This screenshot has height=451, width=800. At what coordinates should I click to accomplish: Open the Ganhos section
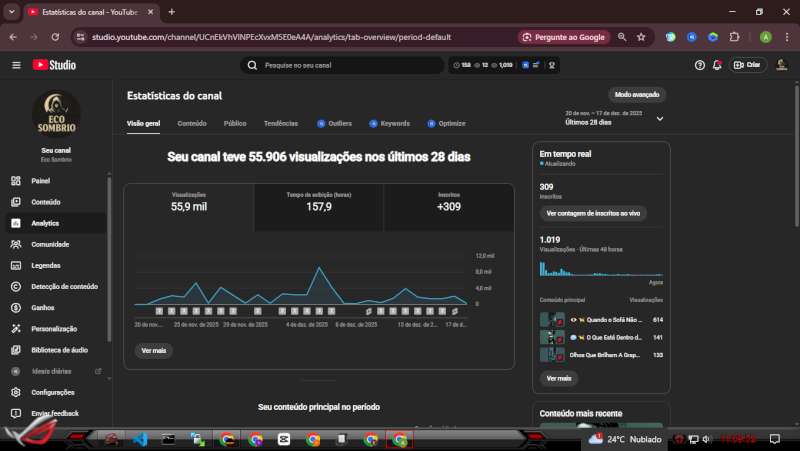(x=43, y=307)
